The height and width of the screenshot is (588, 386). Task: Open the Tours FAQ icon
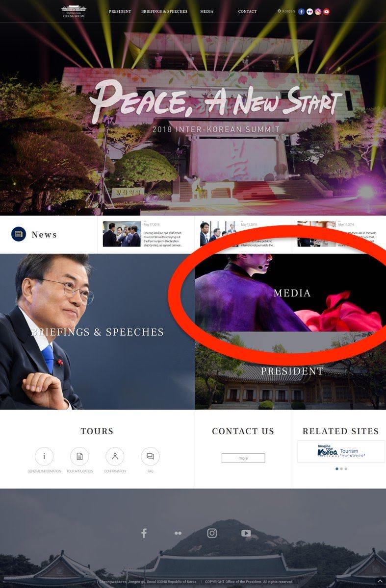pyautogui.click(x=150, y=456)
